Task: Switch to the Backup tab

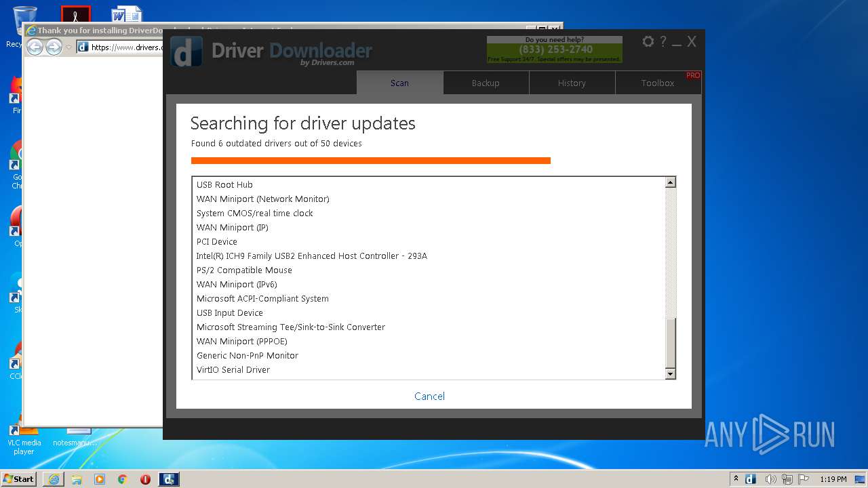Action: click(x=486, y=83)
